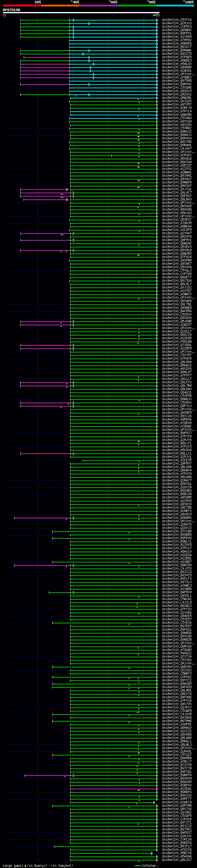Open hit UniRef100_C5YYT4

[x=177, y=20]
